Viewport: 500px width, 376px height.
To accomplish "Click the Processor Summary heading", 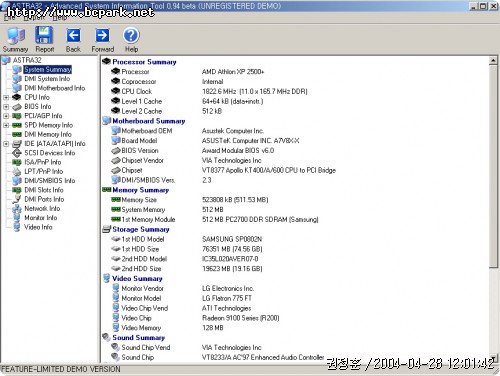I will tap(144, 62).
